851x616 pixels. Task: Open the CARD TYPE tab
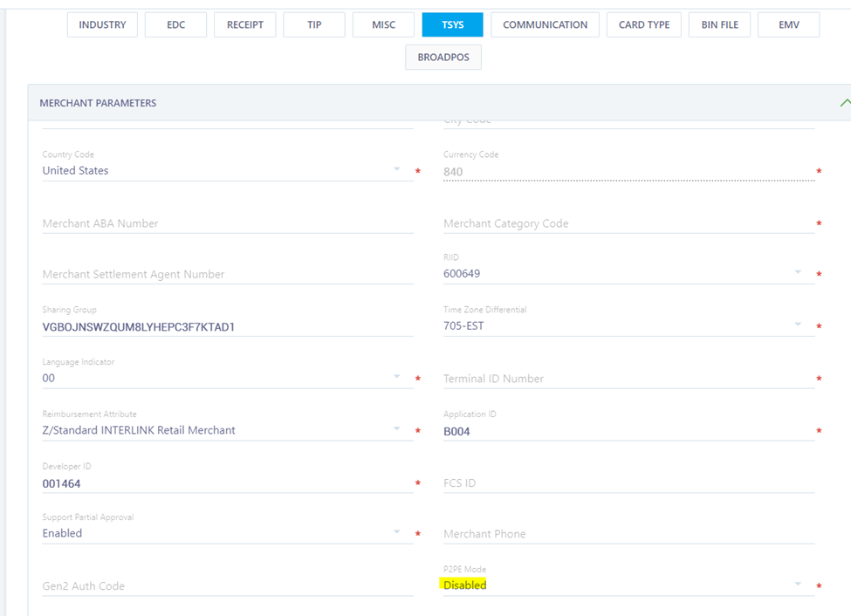644,25
